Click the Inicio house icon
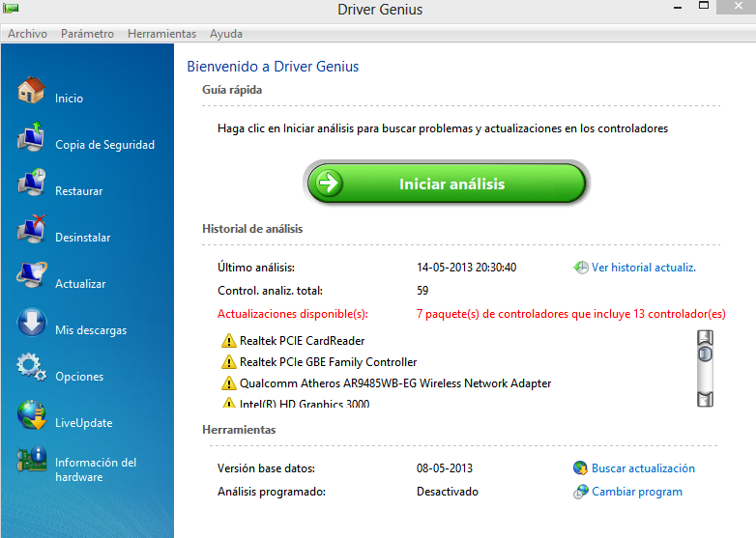 coord(31,90)
